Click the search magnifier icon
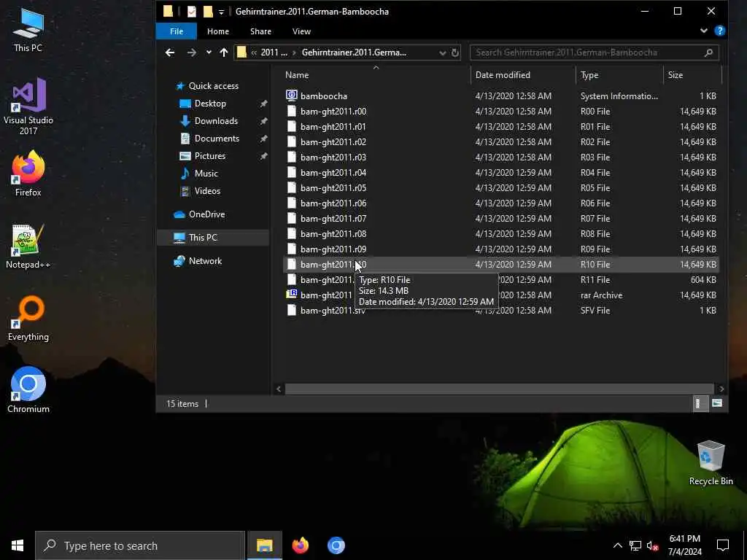The height and width of the screenshot is (560, 747). pyautogui.click(x=708, y=52)
